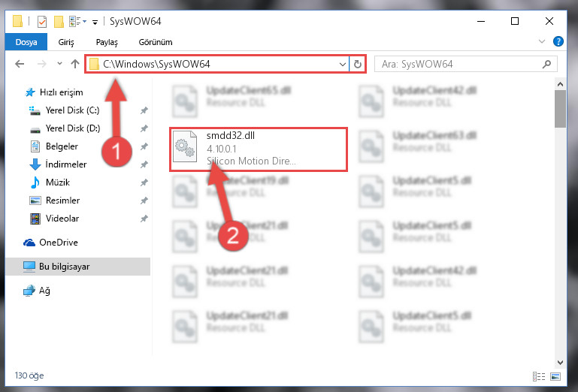Expand the ribbon with the chevron
Screen dimensions: 578x392
pyautogui.click(x=541, y=41)
